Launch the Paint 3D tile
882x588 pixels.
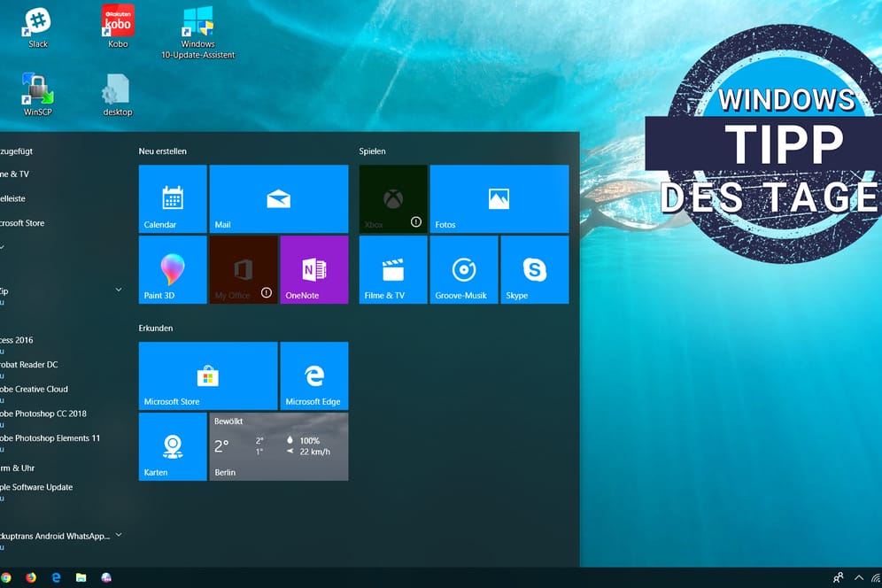click(x=173, y=269)
